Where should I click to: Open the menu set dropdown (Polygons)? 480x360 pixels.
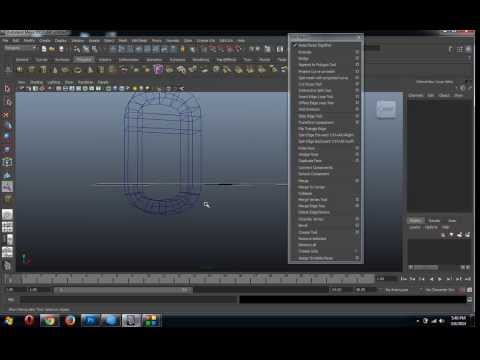click(x=20, y=48)
